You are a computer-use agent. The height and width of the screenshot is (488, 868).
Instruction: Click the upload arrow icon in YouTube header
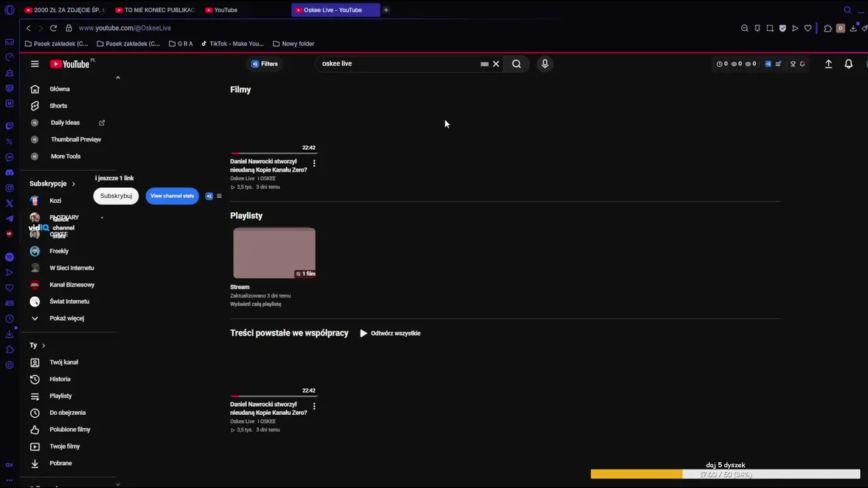coord(828,64)
